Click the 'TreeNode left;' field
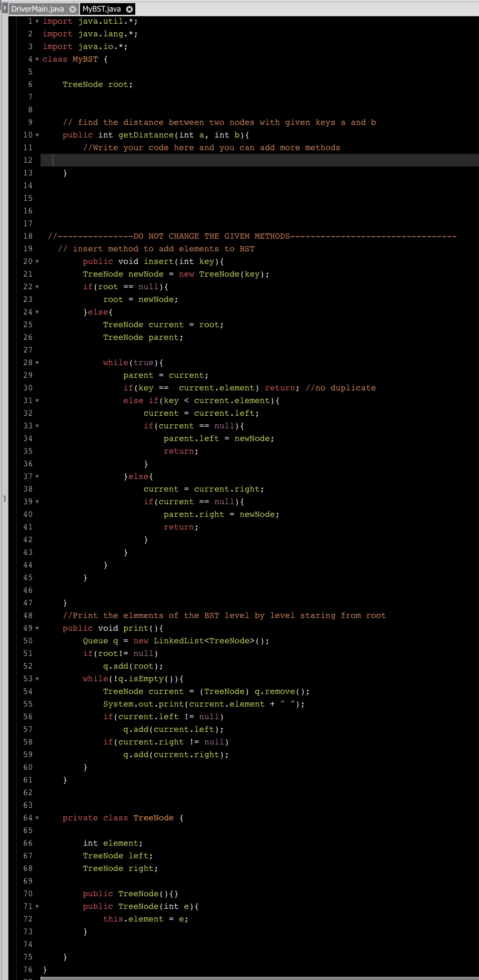 (x=118, y=856)
